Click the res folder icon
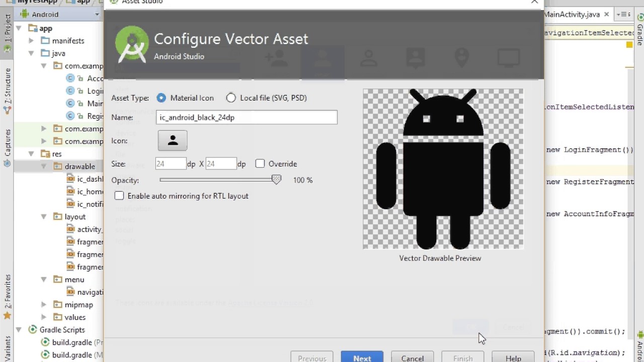This screenshot has height=362, width=644. click(x=45, y=153)
